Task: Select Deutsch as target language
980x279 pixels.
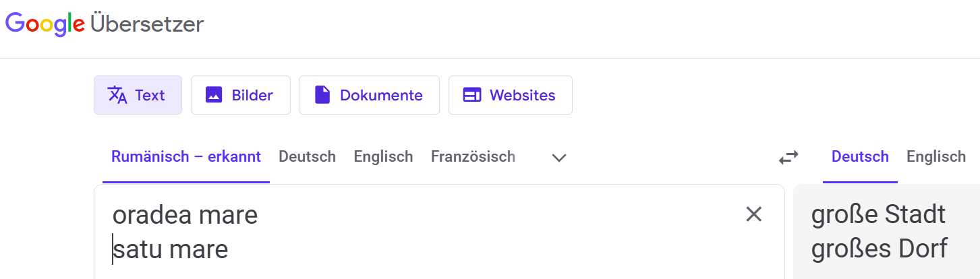Action: click(860, 157)
